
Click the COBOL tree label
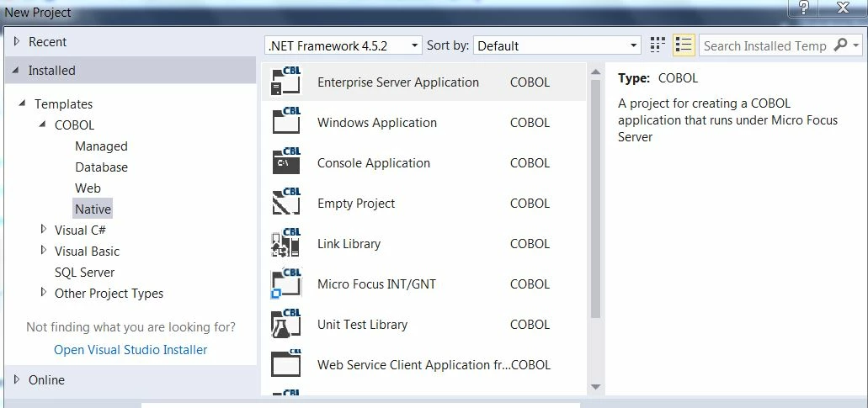click(x=74, y=125)
